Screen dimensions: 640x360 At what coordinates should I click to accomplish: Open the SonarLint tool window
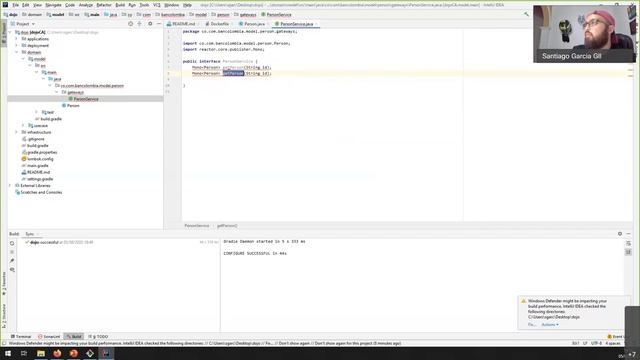[49, 337]
